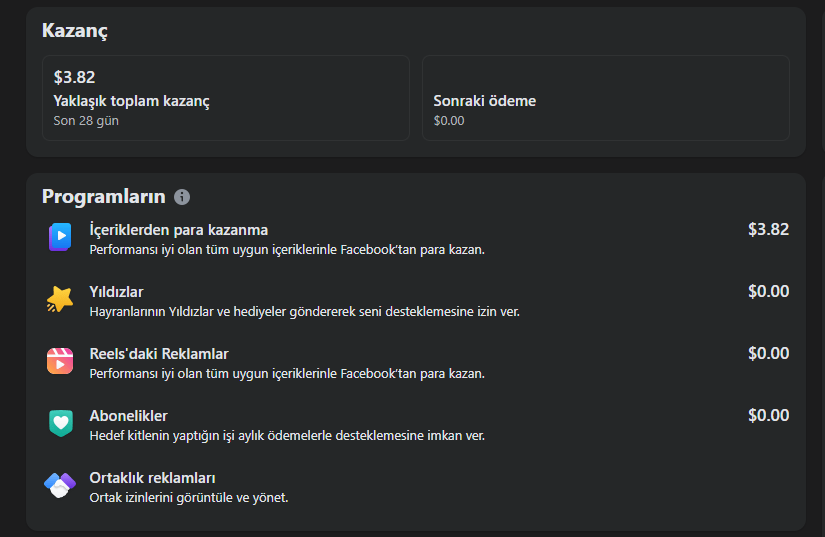Image resolution: width=825 pixels, height=537 pixels.
Task: Click the Reels'daki Reklamlar icon
Action: pyautogui.click(x=60, y=361)
